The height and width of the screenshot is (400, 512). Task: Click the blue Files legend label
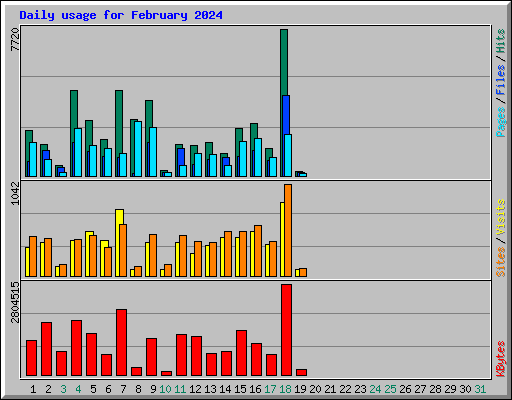click(x=501, y=80)
